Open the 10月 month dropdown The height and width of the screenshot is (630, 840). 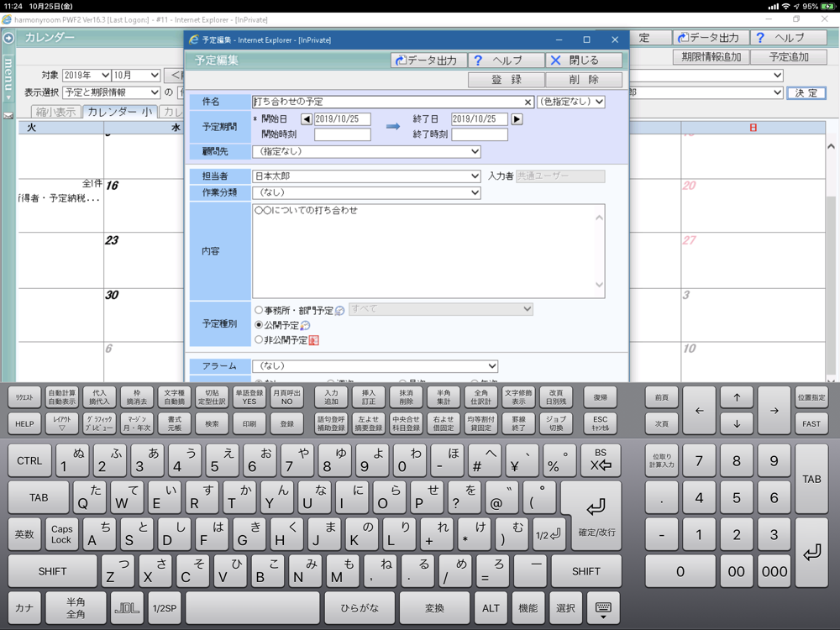(135, 76)
